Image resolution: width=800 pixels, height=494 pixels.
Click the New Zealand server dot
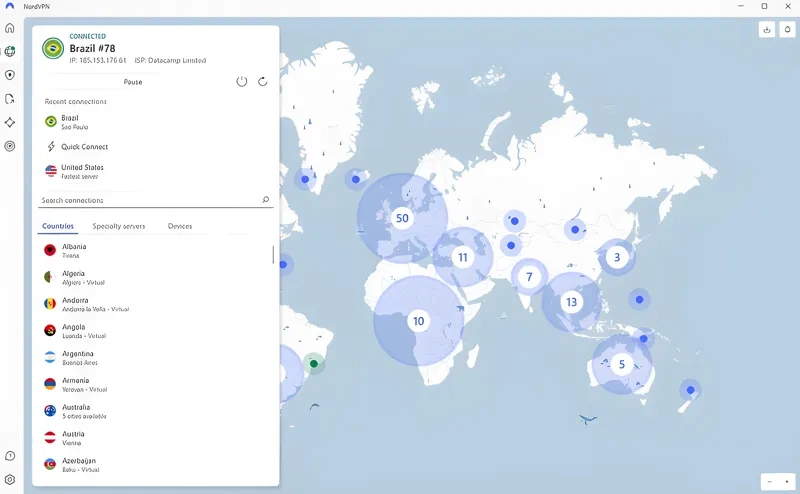pyautogui.click(x=690, y=390)
